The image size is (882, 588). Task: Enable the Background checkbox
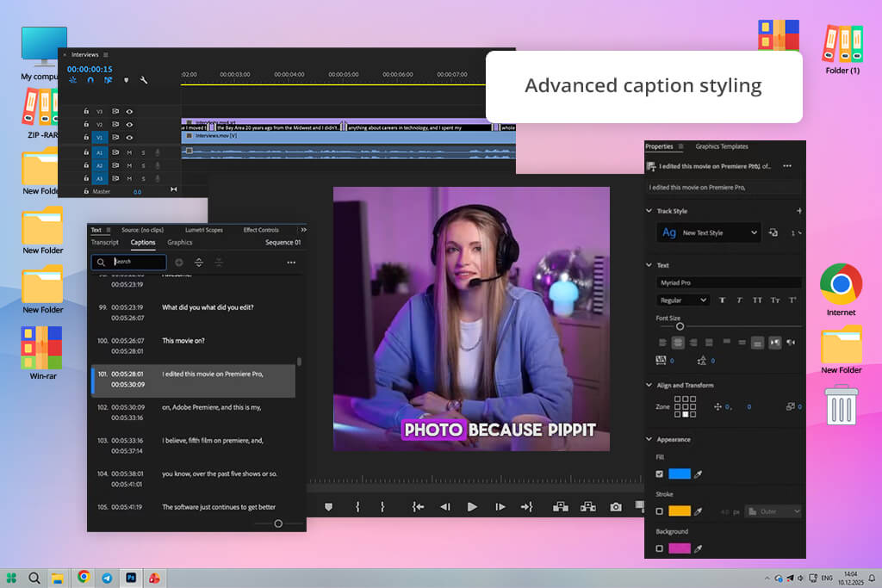tap(659, 548)
